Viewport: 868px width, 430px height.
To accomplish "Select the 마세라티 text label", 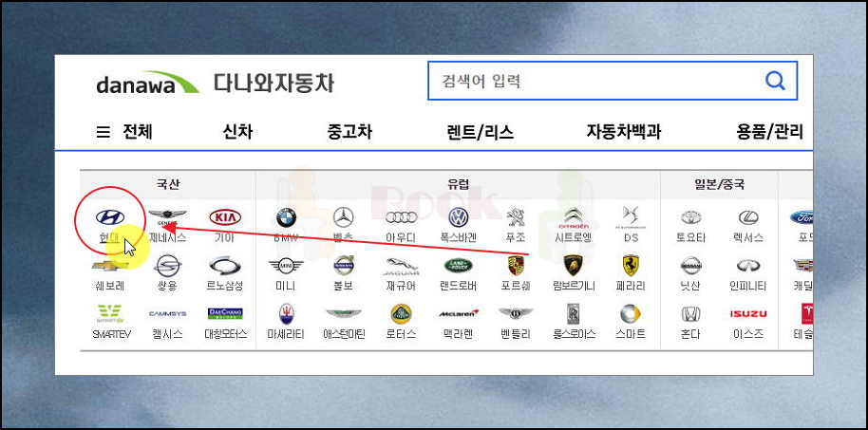I will [286, 334].
